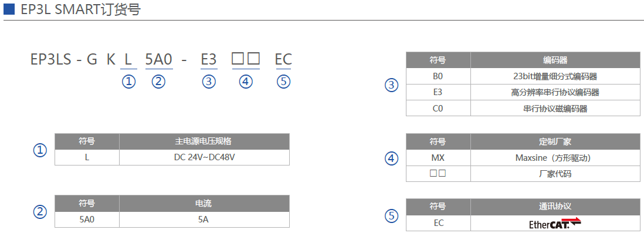Viewport: 644px width, 233px height.
Task: Click the 主电源电压规格 header
Action: [205, 141]
